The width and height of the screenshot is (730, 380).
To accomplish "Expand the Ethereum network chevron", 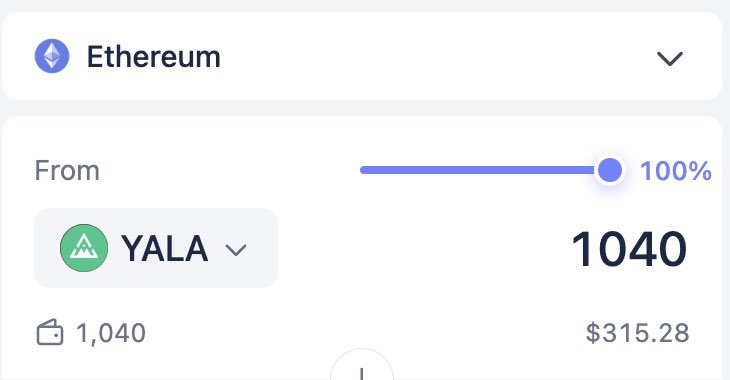I will pyautogui.click(x=669, y=58).
